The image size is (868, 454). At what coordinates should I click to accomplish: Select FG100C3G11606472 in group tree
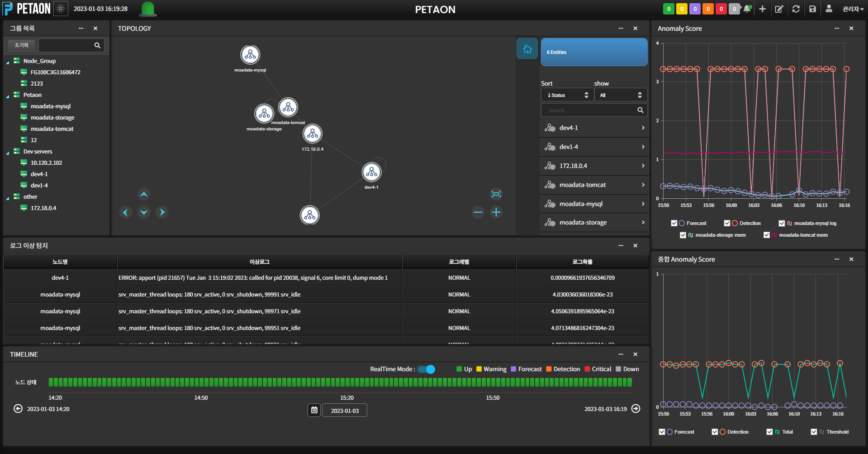click(56, 72)
